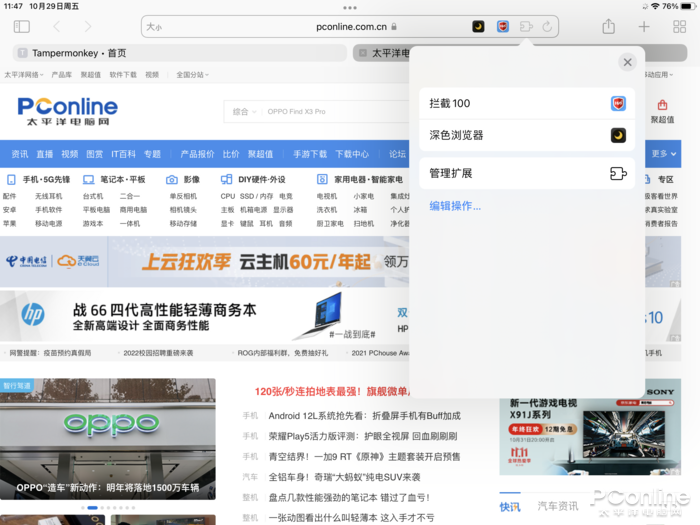Open 管理扩展 manage extensions
Viewport: 700px width, 525px height.
click(x=527, y=173)
